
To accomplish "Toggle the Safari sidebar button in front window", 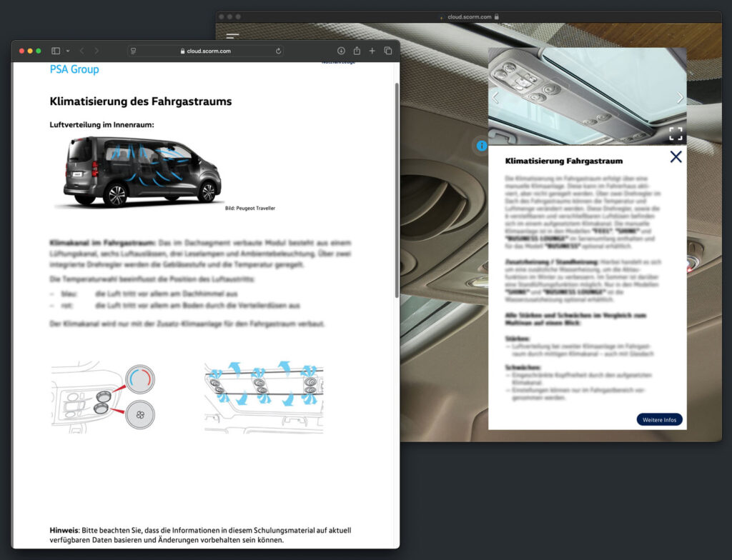I will coord(56,51).
